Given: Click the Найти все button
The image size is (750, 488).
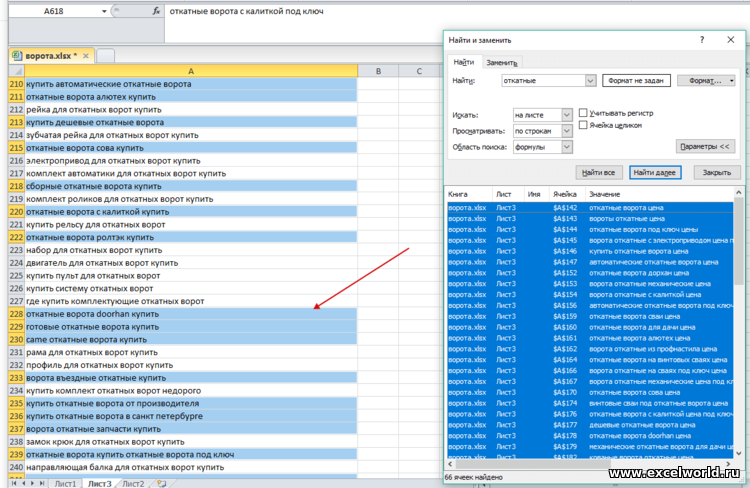Looking at the screenshot, I should [x=598, y=172].
